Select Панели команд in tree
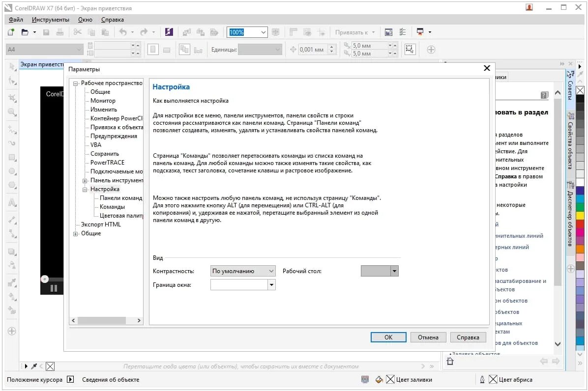 (121, 198)
